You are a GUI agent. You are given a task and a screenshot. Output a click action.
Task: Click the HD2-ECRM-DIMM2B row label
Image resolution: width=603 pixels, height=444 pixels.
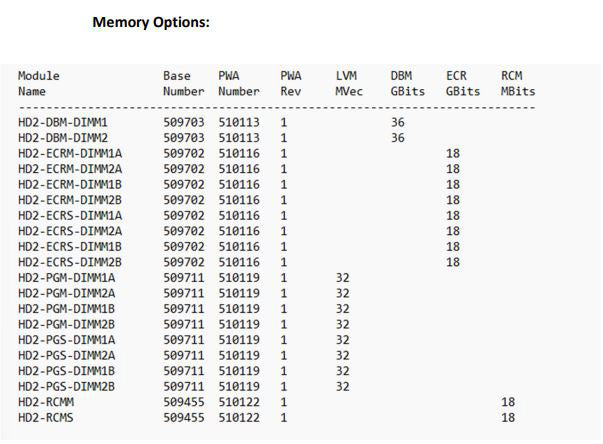[x=70, y=200]
